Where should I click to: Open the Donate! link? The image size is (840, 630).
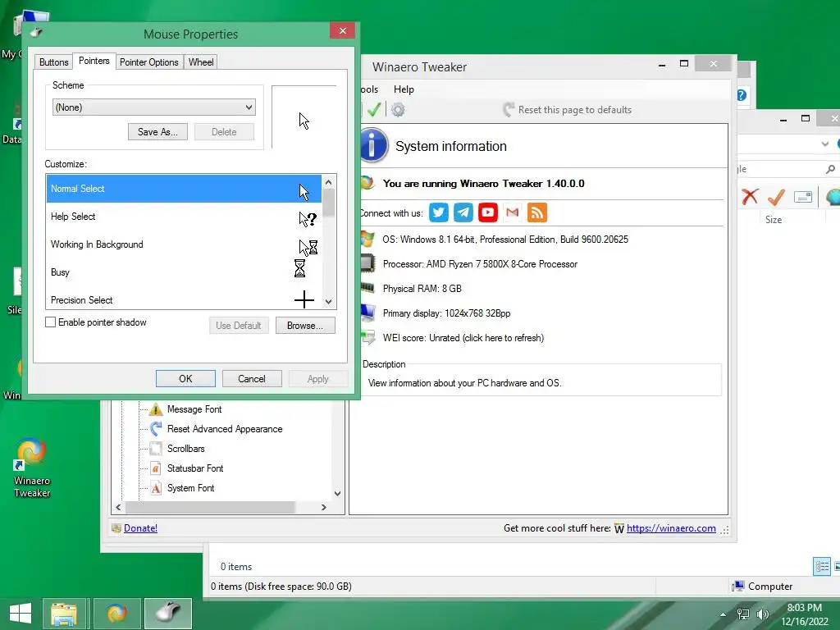click(140, 528)
